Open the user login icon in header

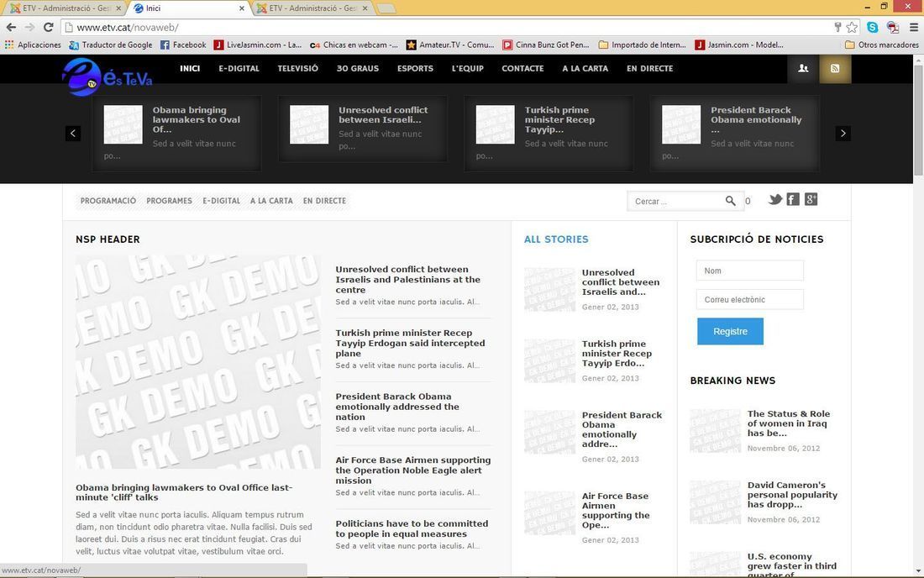[x=802, y=68]
